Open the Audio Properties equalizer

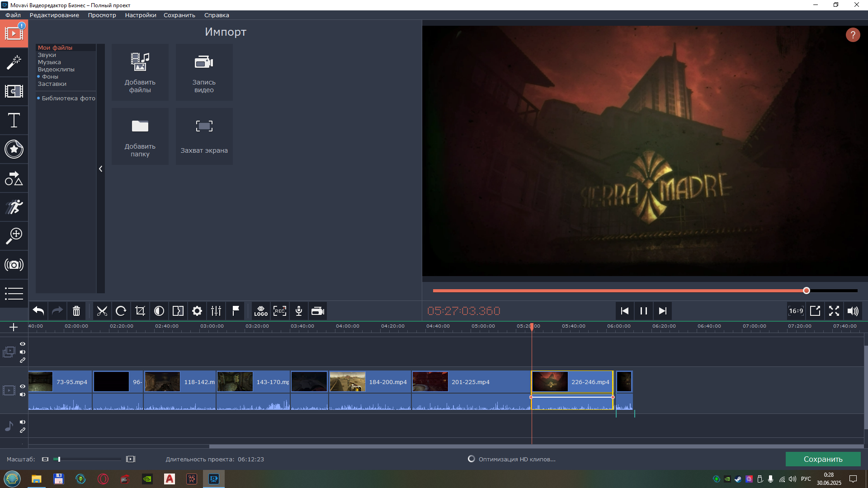(216, 311)
